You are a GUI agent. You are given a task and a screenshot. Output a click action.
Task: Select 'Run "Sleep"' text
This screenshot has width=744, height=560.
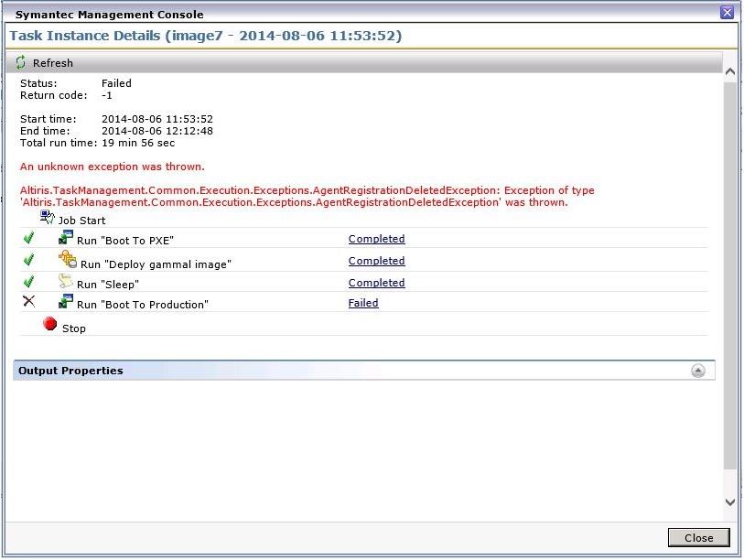108,285
